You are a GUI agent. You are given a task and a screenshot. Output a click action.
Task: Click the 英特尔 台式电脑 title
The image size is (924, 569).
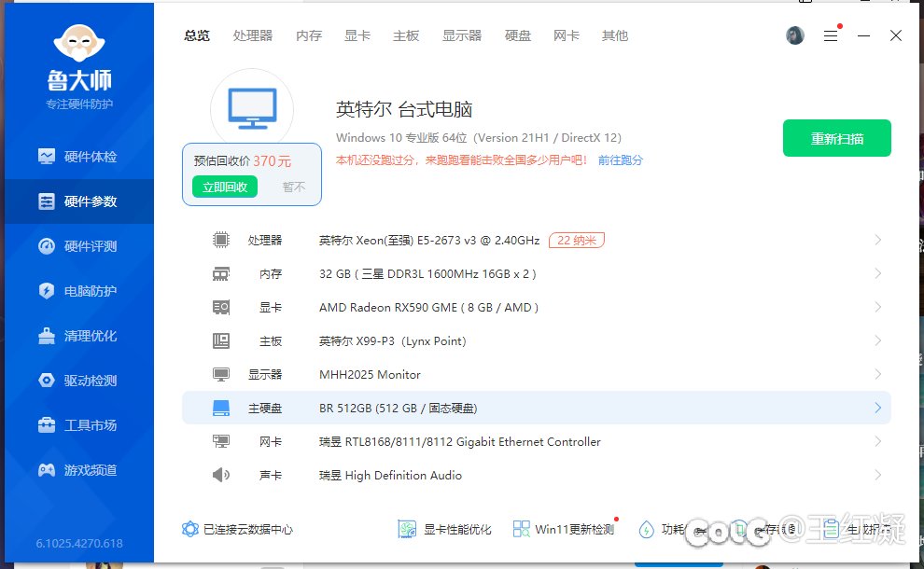[403, 109]
